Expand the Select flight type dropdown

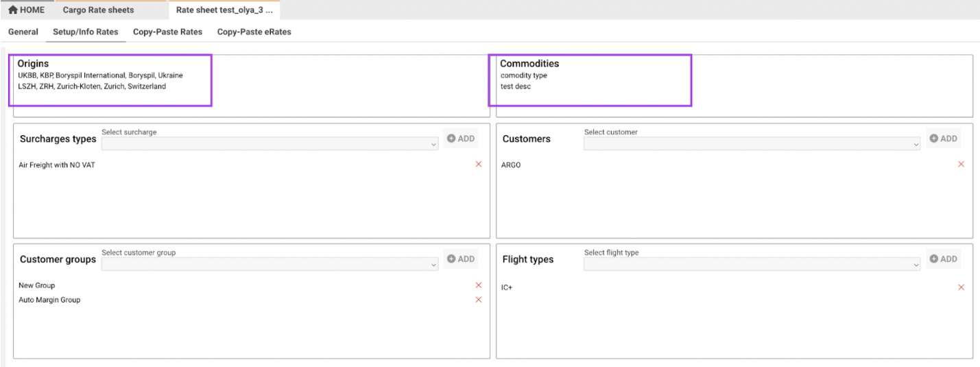click(x=752, y=265)
